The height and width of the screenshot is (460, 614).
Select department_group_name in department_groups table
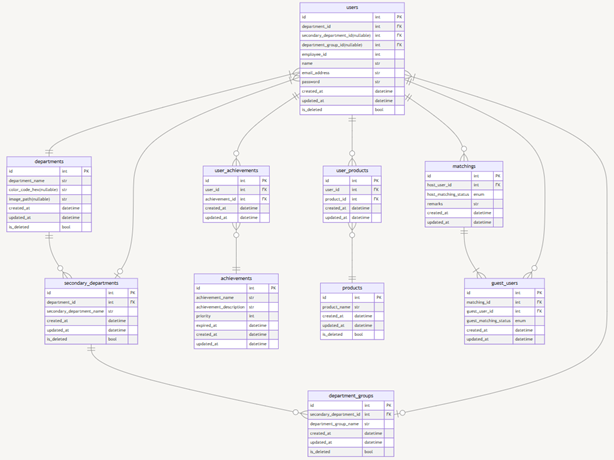tap(351, 424)
